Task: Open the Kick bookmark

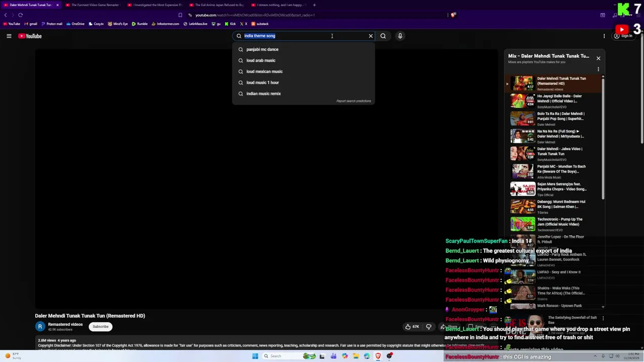Action: [230, 24]
